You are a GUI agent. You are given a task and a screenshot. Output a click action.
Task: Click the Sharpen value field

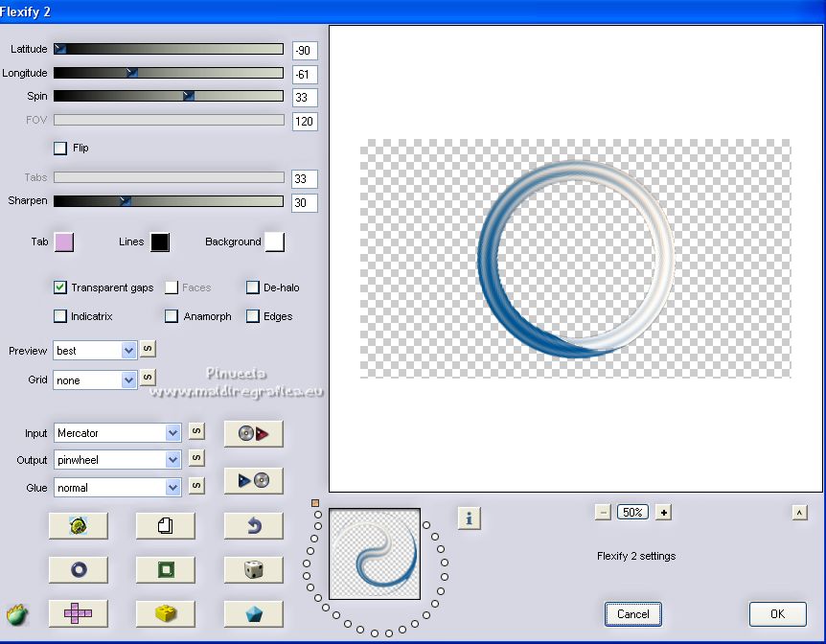(305, 203)
